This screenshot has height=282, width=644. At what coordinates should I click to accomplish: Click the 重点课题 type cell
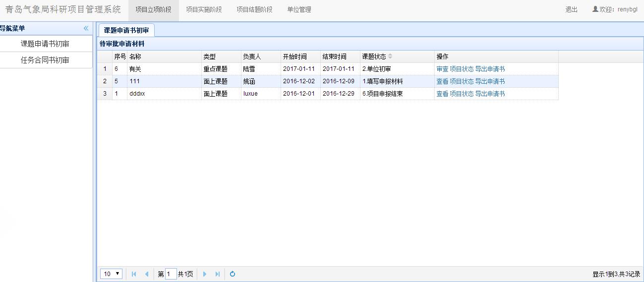[222, 69]
